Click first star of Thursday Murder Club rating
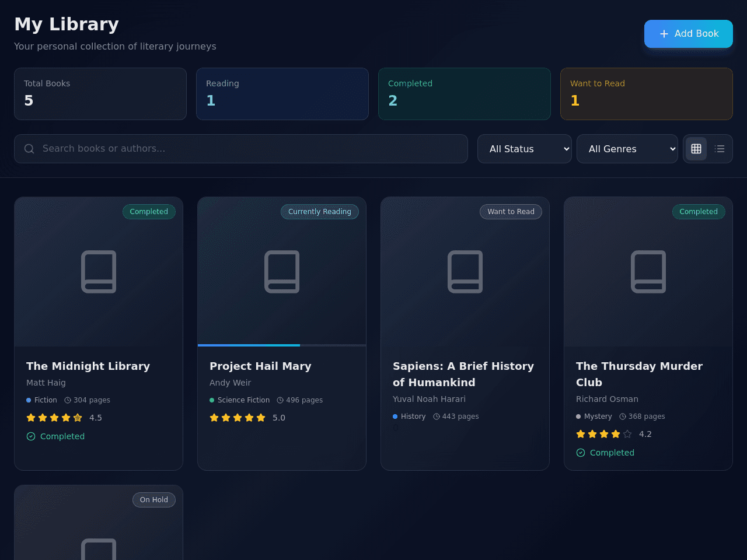747x560 pixels. tap(581, 434)
